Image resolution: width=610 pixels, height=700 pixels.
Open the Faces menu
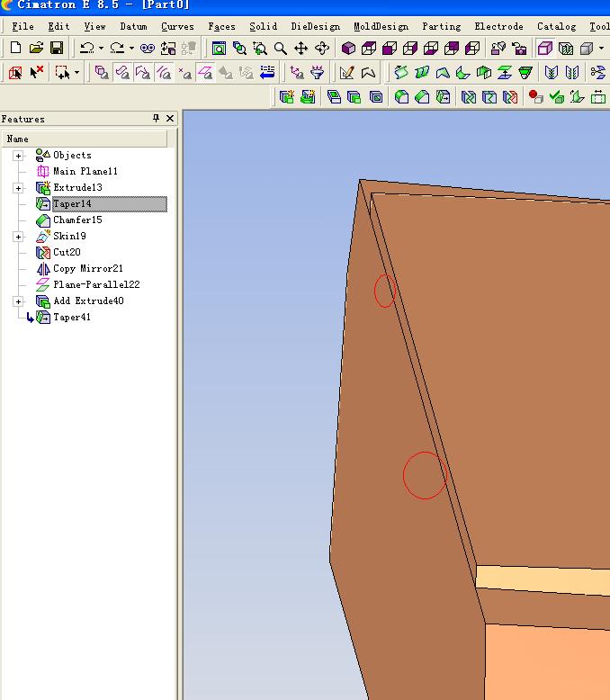pyautogui.click(x=221, y=26)
